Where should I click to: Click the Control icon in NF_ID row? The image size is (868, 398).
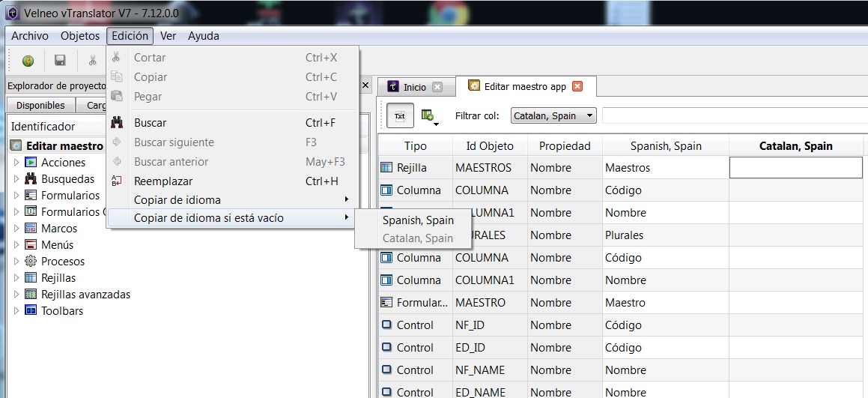[386, 325]
